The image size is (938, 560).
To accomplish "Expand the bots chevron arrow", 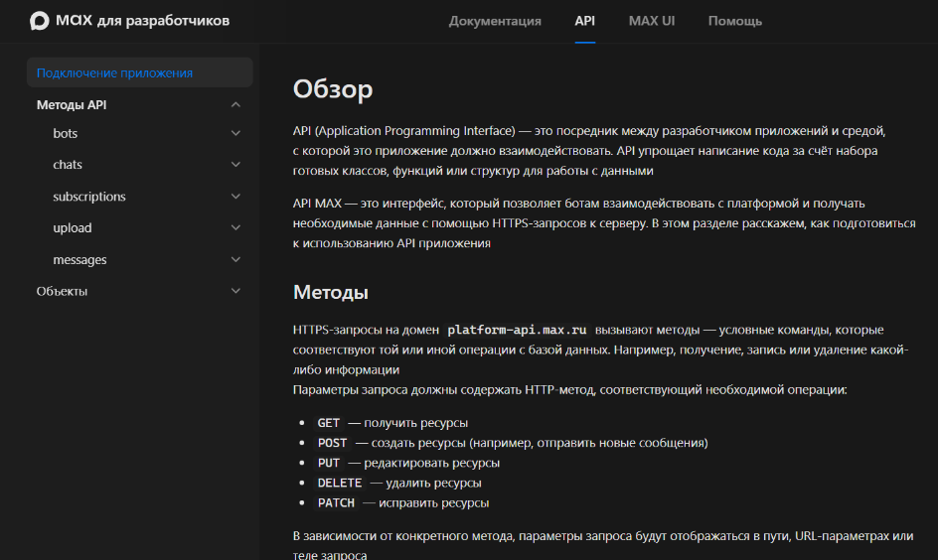I will (x=235, y=133).
